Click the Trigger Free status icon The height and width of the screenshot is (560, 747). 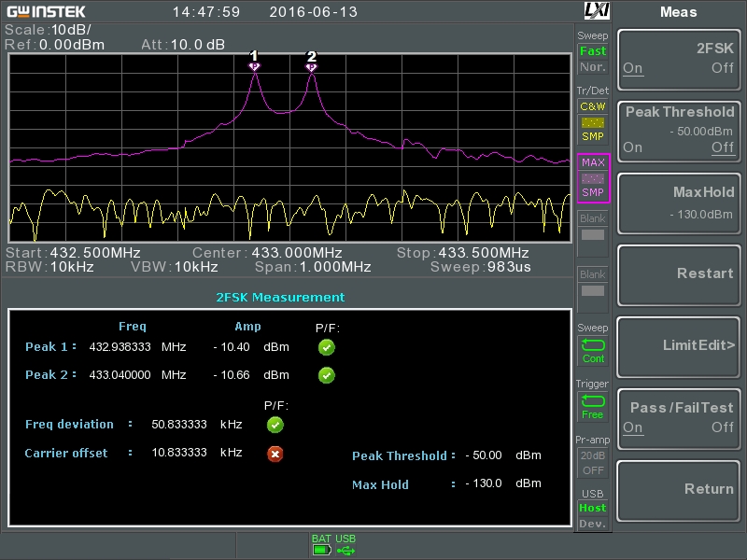593,407
